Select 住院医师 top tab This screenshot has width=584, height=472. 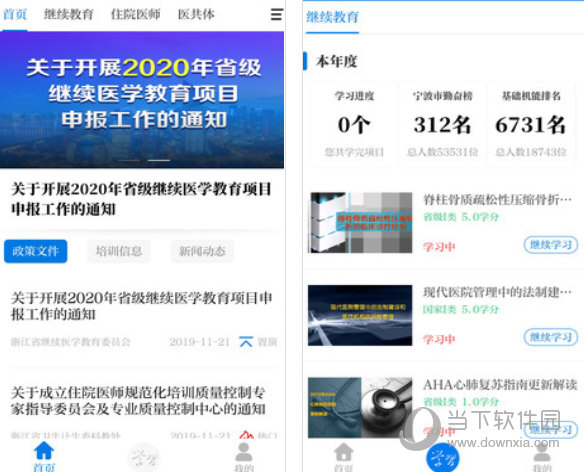136,14
